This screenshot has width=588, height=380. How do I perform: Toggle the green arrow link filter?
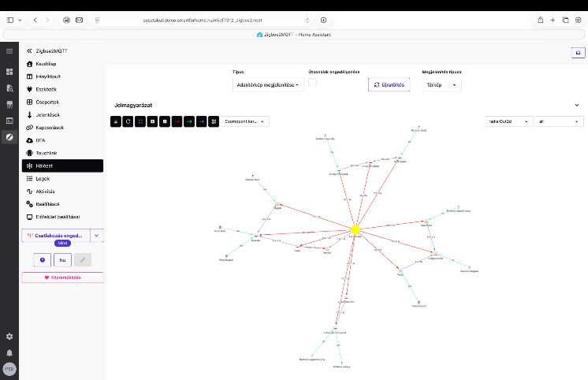pyautogui.click(x=189, y=121)
